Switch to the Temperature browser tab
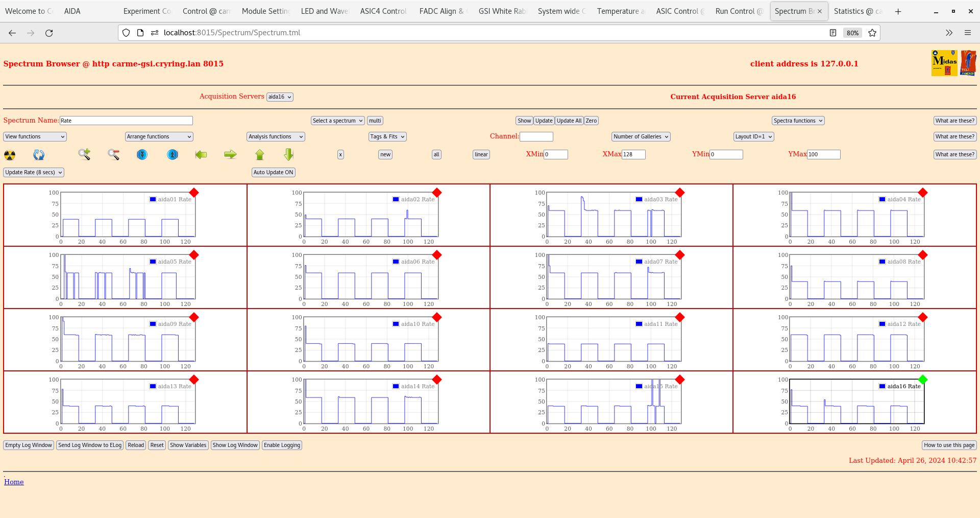The image size is (980, 518). [x=620, y=11]
